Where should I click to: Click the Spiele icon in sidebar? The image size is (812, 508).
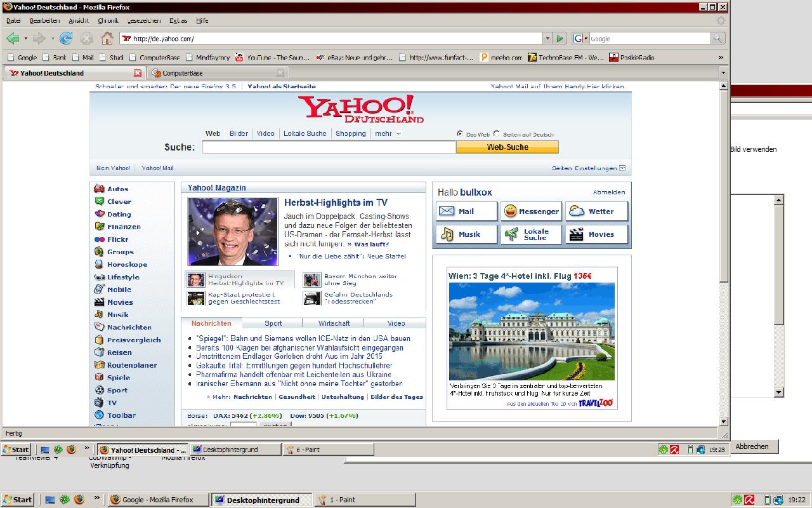(x=99, y=377)
